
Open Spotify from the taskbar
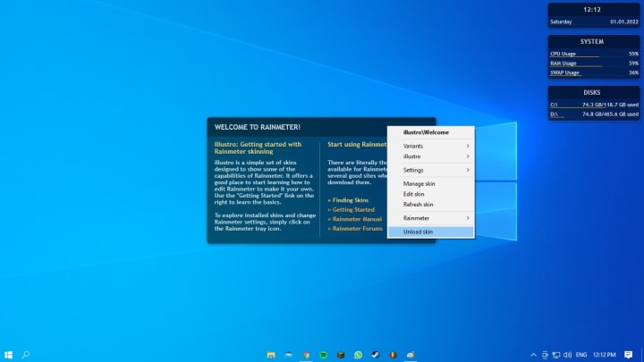click(324, 355)
